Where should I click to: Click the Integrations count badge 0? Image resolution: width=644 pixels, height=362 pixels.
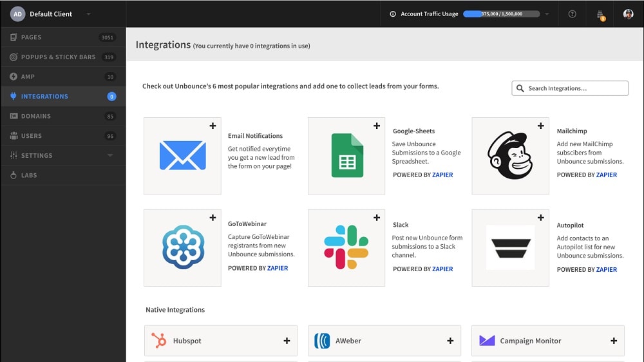pos(111,97)
